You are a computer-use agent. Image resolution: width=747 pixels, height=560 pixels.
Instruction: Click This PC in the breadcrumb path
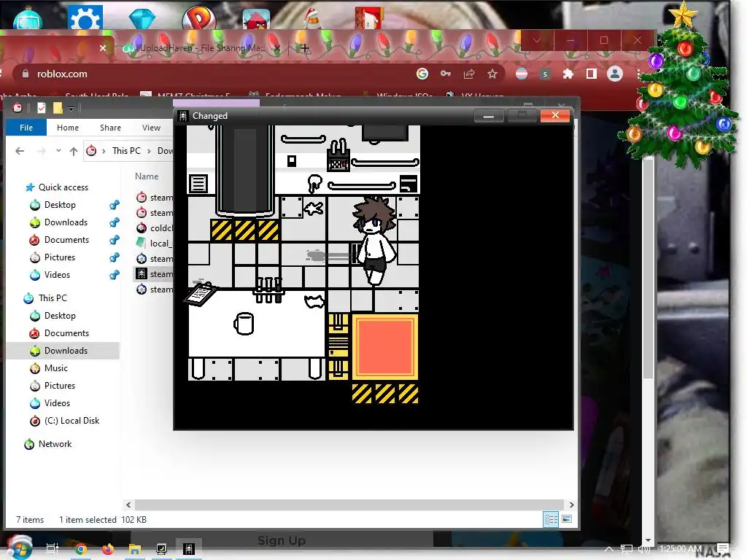coord(126,150)
